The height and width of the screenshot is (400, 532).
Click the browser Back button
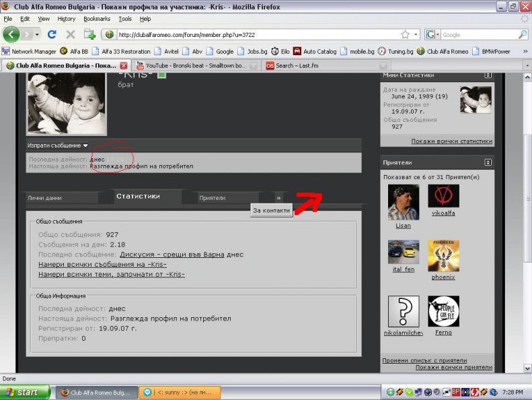pyautogui.click(x=12, y=34)
